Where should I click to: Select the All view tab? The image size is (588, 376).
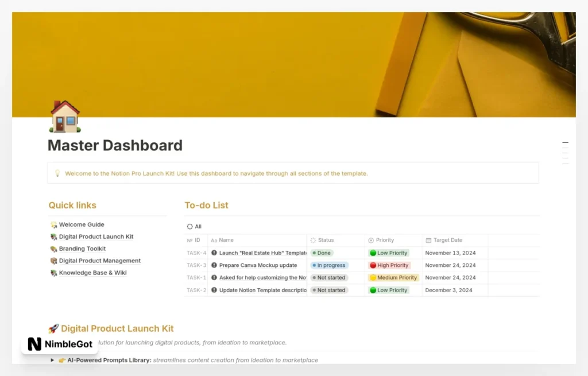[x=194, y=226]
